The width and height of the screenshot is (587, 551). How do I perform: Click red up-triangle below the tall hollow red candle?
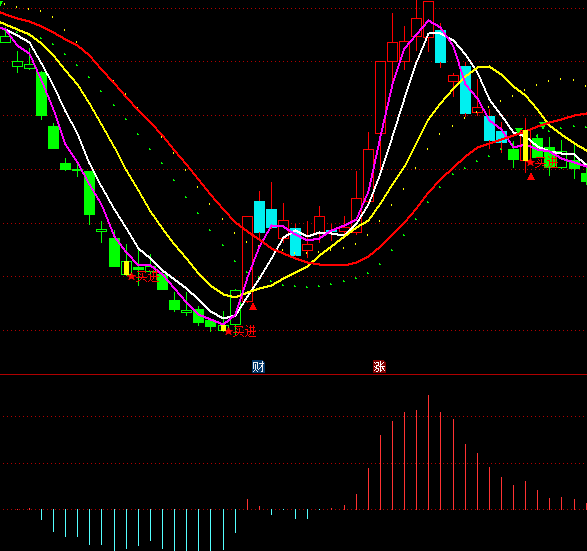253,307
